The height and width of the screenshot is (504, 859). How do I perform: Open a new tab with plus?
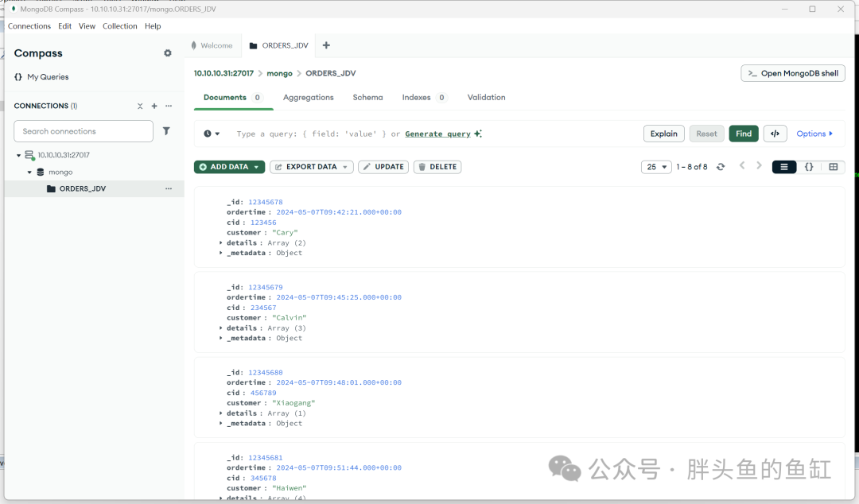point(327,45)
